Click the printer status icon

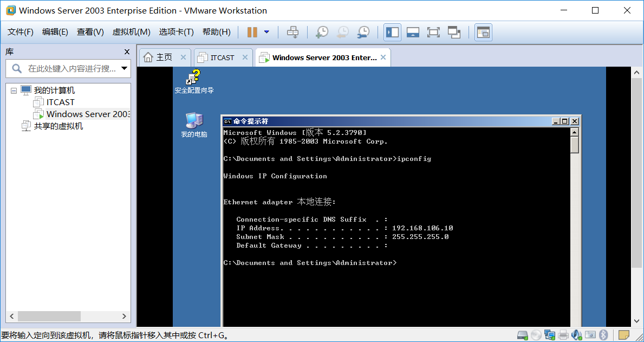(563, 335)
